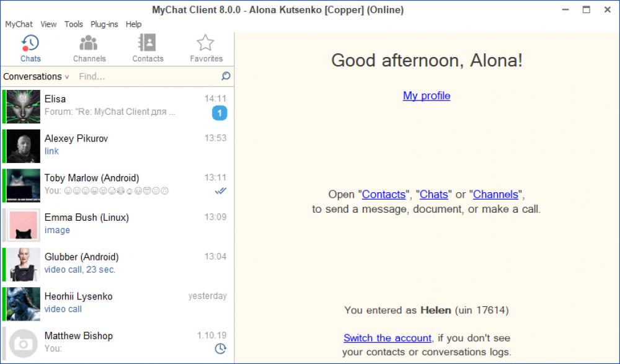
Task: Open the Help menu
Action: click(x=133, y=24)
